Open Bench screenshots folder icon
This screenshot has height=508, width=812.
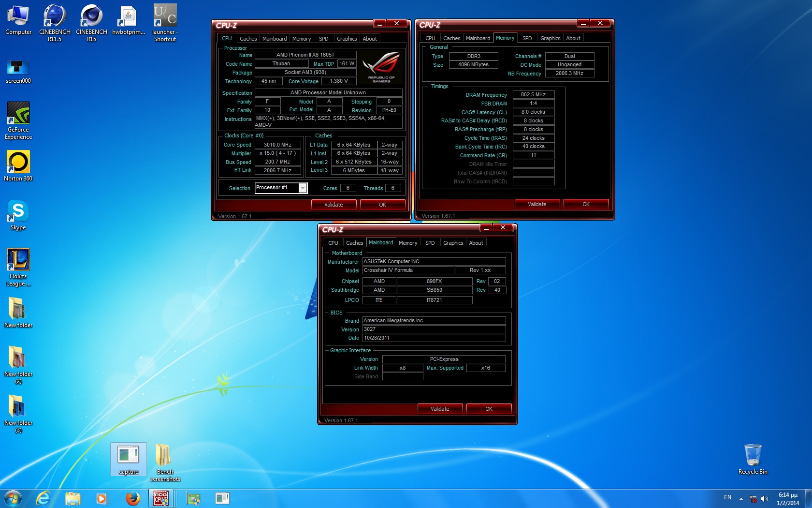(x=165, y=463)
